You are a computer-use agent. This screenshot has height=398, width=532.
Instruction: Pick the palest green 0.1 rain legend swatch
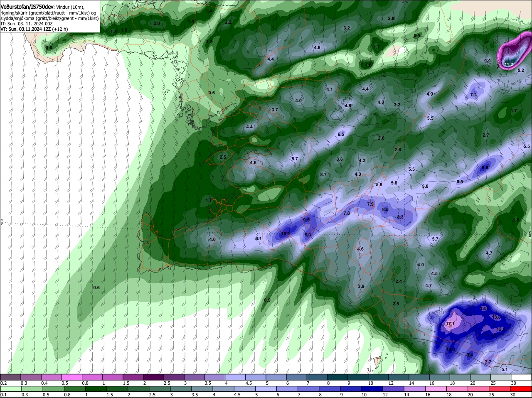pos(10,389)
